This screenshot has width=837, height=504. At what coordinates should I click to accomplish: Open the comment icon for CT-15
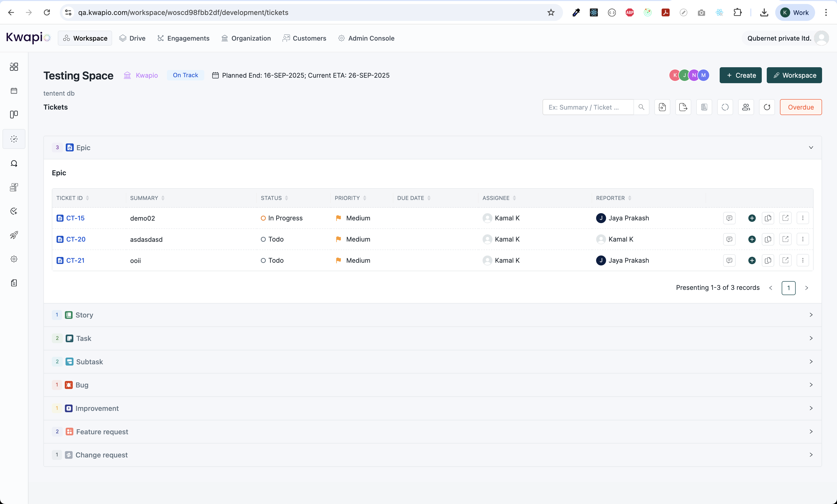point(729,218)
